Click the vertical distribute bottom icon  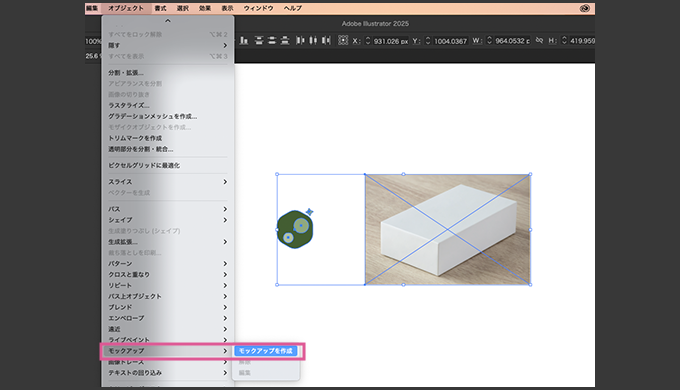[x=284, y=40]
